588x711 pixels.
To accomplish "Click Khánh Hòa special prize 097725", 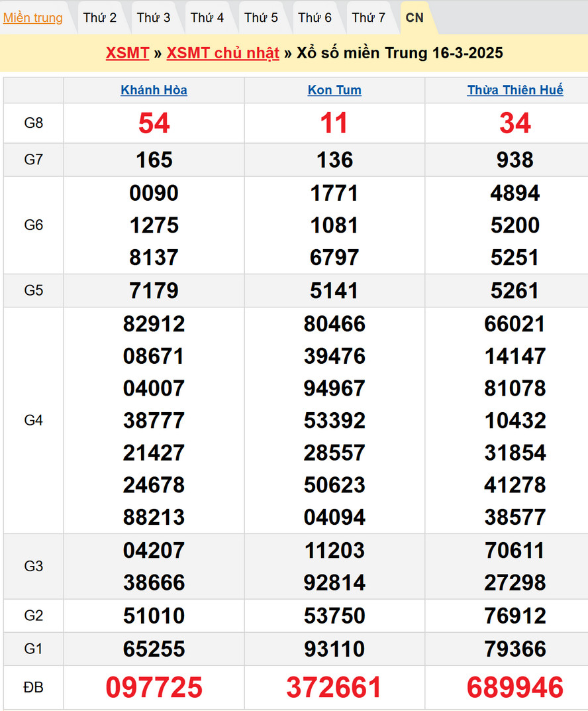I will click(x=154, y=688).
